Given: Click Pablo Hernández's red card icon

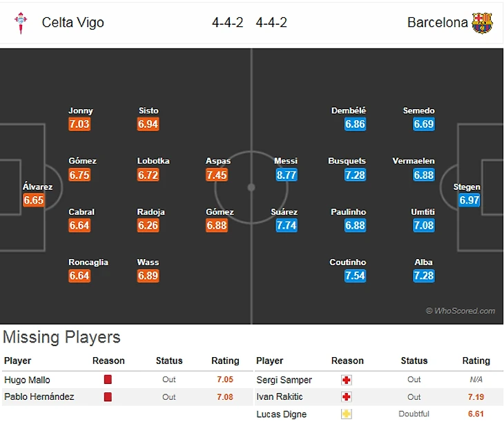Looking at the screenshot, I should [x=108, y=397].
